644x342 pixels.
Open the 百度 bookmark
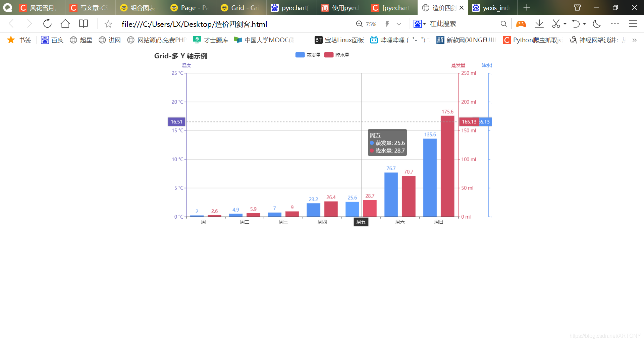click(x=52, y=40)
